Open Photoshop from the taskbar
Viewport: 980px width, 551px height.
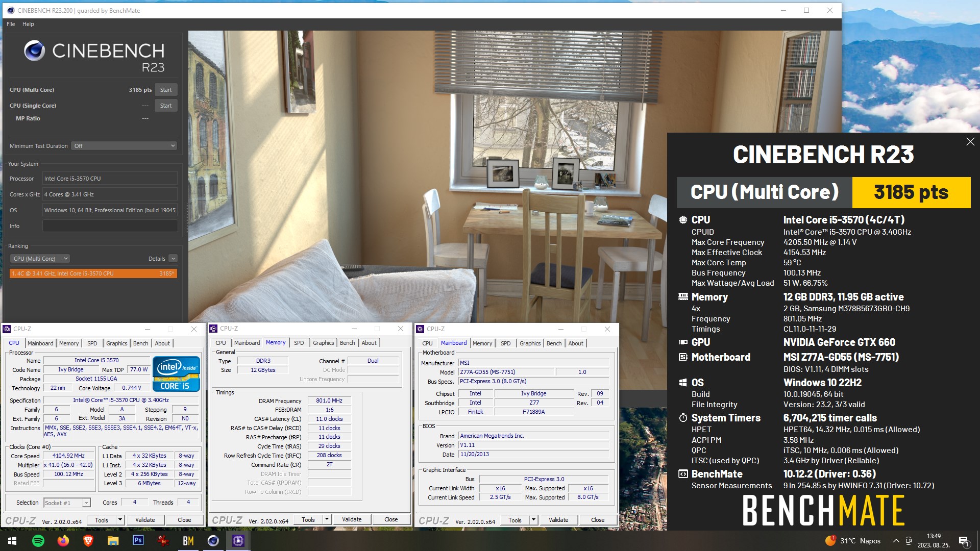tap(138, 540)
